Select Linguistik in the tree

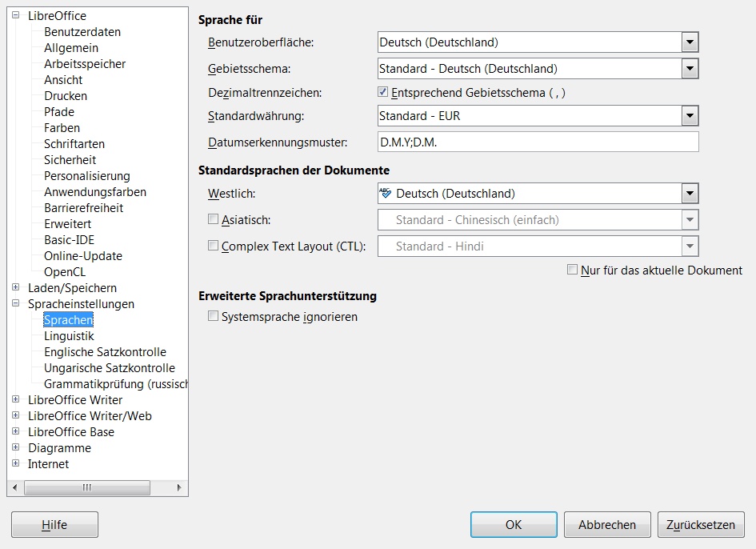coord(69,336)
